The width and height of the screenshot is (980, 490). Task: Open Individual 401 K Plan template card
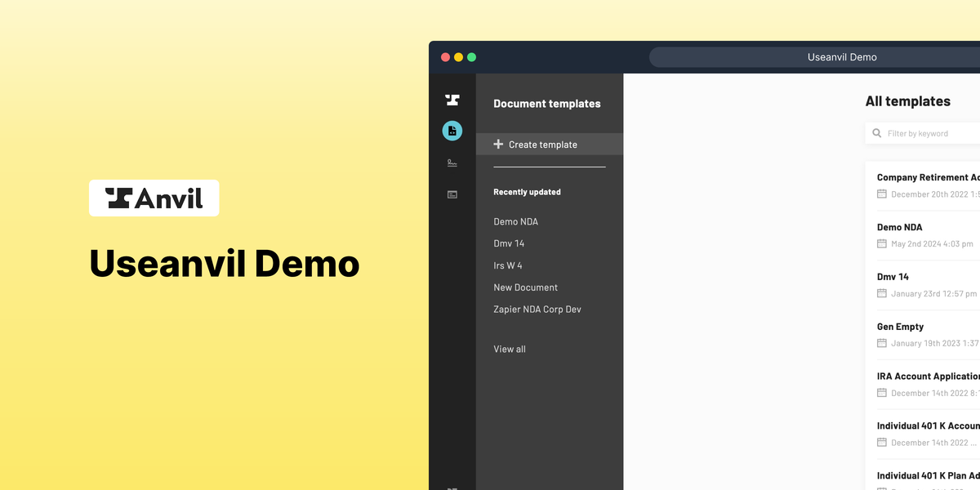(x=923, y=475)
